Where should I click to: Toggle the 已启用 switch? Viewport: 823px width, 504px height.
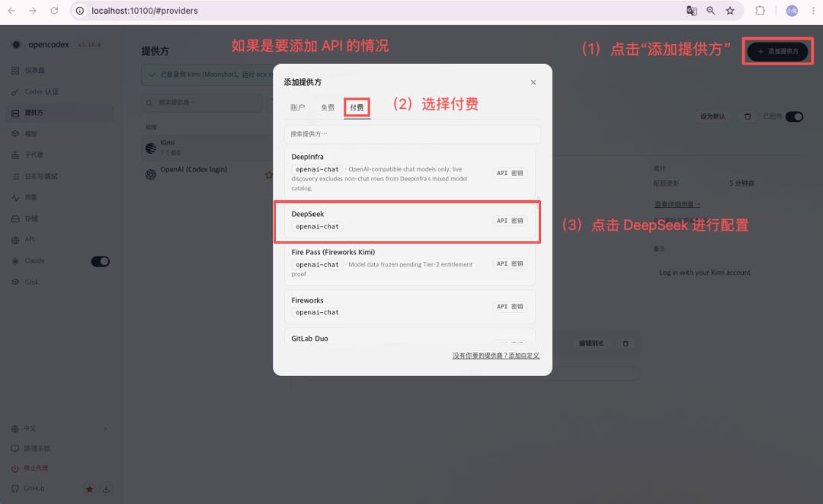pyautogui.click(x=794, y=116)
